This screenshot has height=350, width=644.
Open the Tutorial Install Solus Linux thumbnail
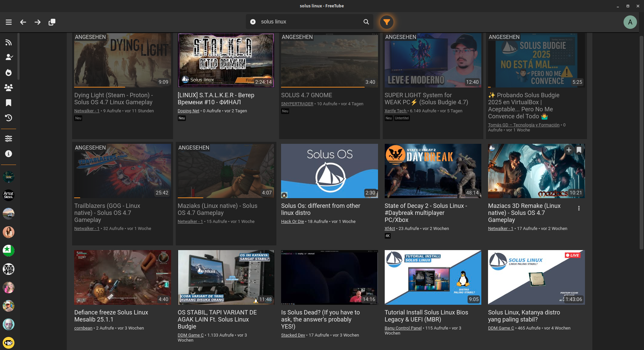point(433,277)
